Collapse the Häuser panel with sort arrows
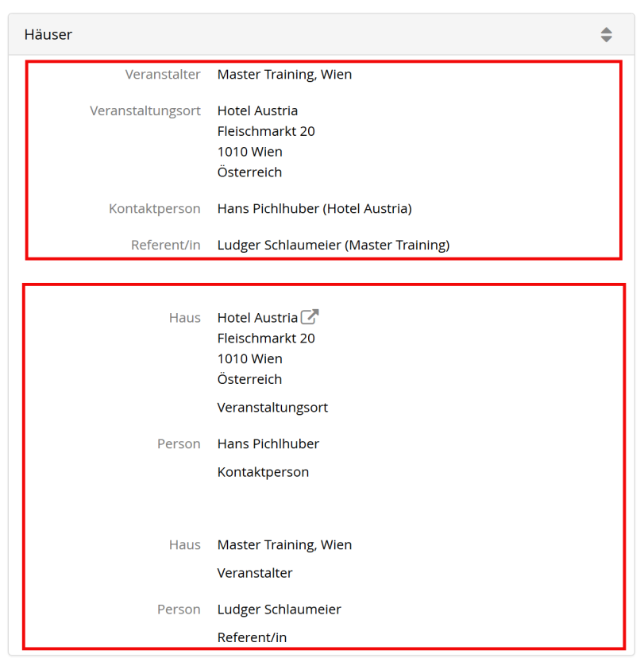 pos(606,35)
